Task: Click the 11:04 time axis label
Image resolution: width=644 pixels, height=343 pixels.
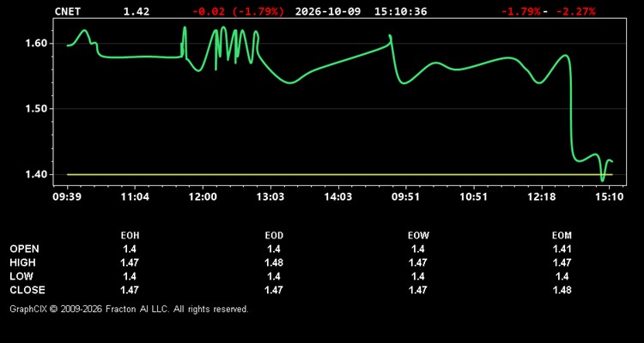Action: [x=135, y=197]
